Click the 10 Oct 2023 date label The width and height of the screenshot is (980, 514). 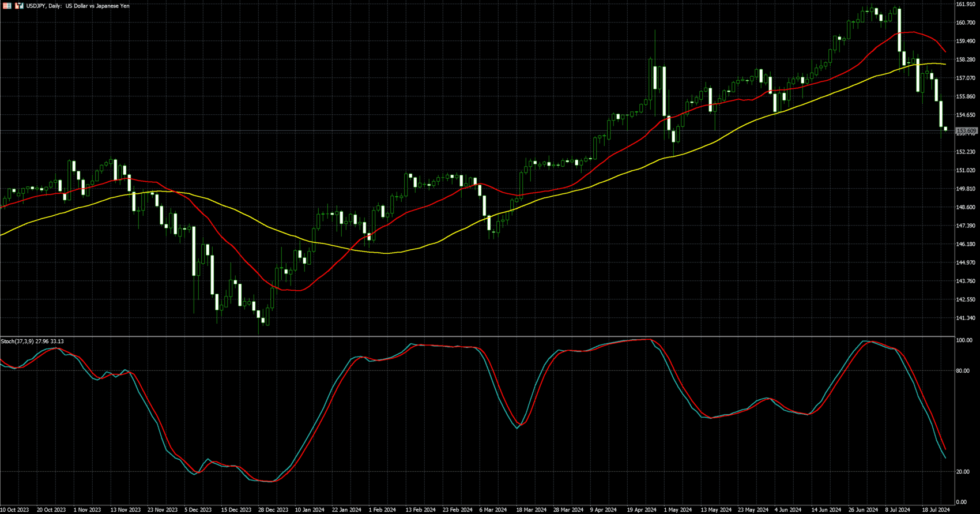[14, 510]
